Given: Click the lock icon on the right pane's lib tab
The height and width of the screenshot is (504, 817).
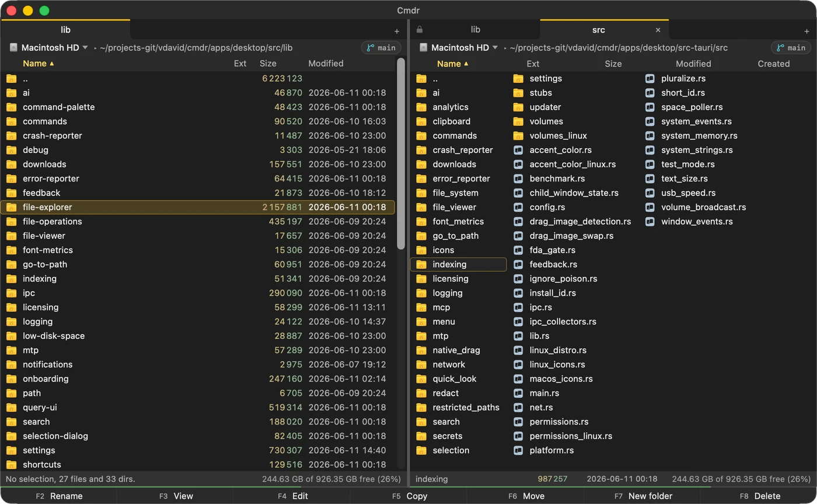Looking at the screenshot, I should click(x=419, y=30).
